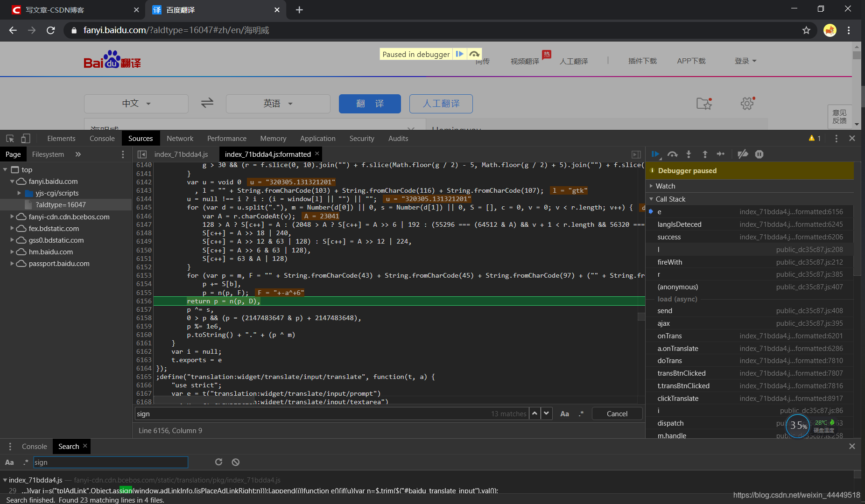
Task: Open target language 英语 dropdown
Action: point(278,104)
